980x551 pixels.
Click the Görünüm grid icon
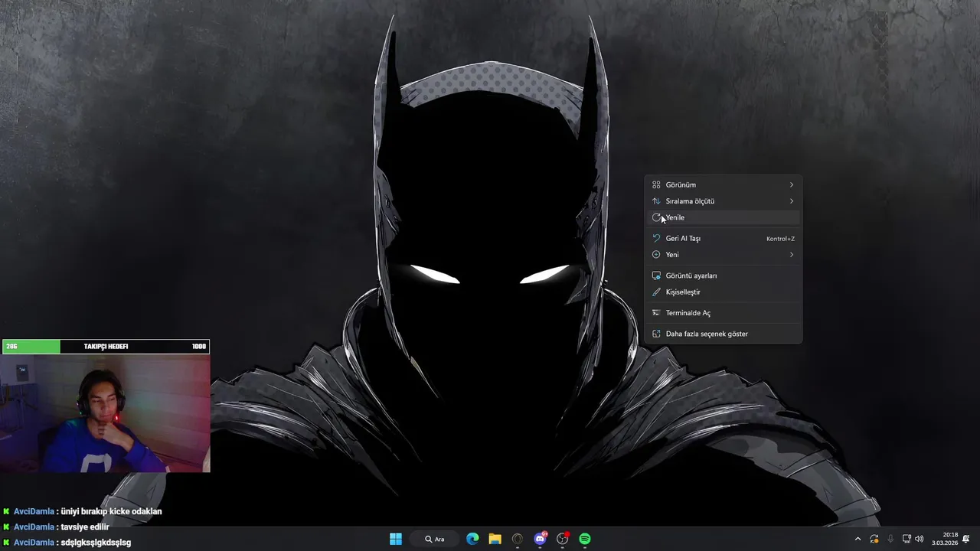point(656,184)
